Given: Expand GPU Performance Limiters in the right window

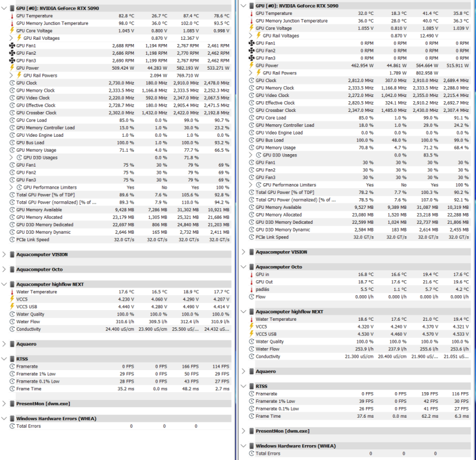Looking at the screenshot, I should [x=250, y=185].
